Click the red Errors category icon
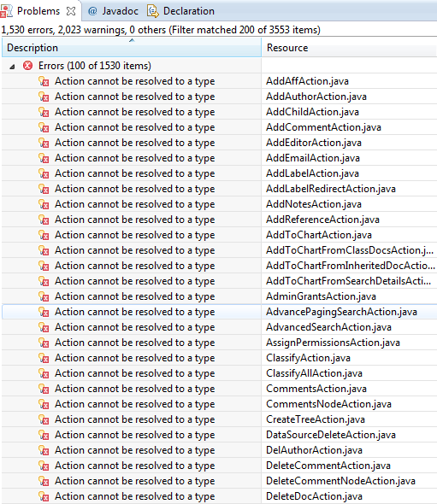Image resolution: width=437 pixels, height=504 pixels. (28, 66)
